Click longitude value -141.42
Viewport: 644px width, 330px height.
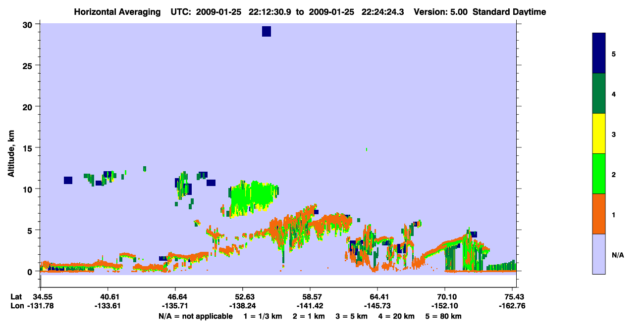click(x=310, y=306)
